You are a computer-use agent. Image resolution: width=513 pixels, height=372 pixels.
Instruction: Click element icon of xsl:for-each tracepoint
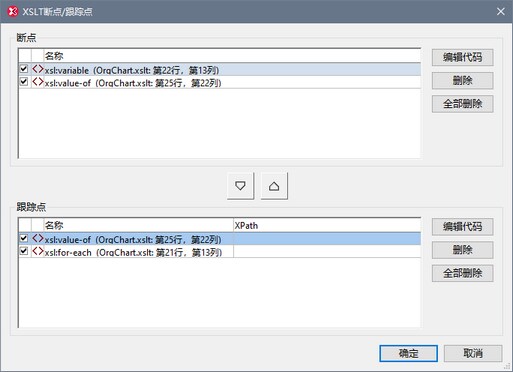pyautogui.click(x=38, y=251)
